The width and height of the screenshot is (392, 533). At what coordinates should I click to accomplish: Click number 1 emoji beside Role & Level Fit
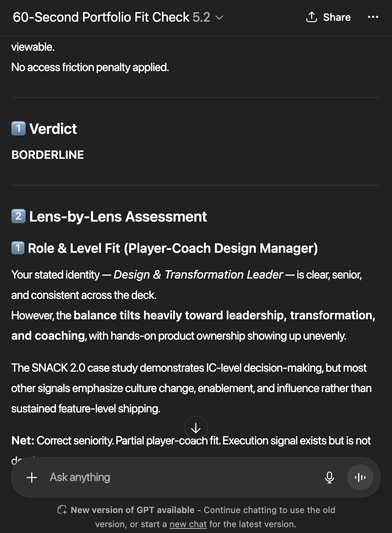[18, 248]
